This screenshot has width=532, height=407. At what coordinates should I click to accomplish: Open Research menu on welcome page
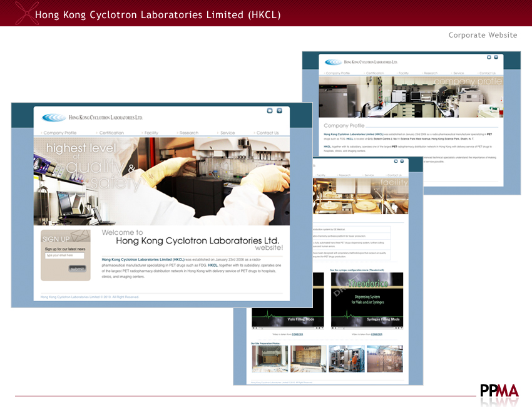(188, 133)
